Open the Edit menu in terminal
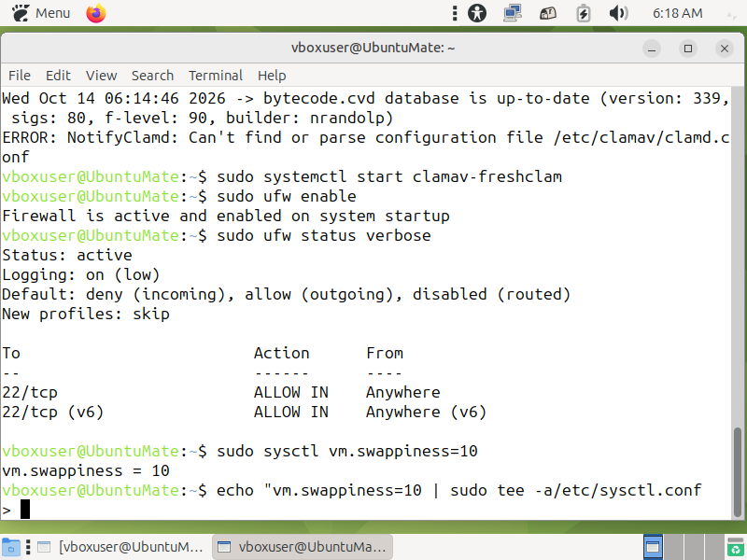The image size is (747, 560). pyautogui.click(x=58, y=76)
